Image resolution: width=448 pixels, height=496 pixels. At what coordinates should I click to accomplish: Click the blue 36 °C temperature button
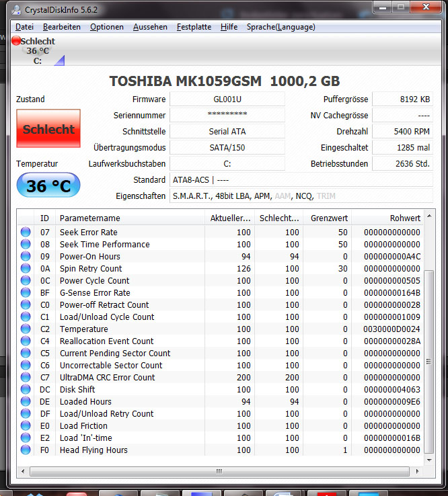click(x=48, y=185)
